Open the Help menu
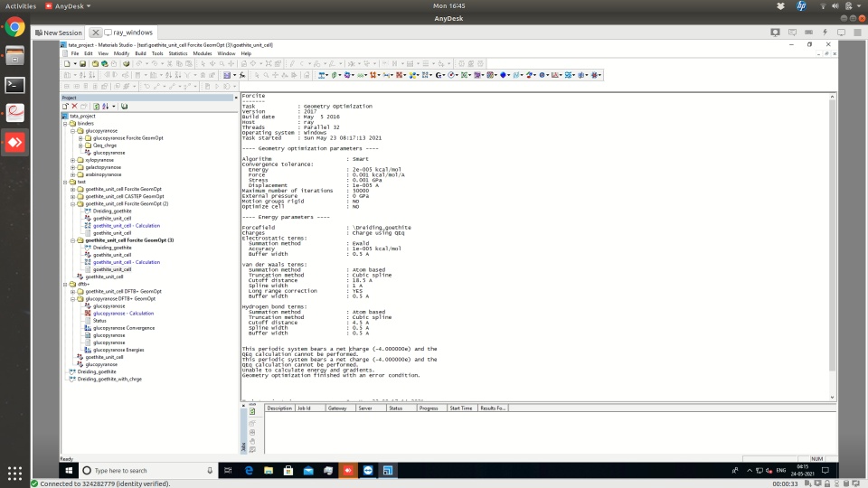The height and width of the screenshot is (488, 868). pyautogui.click(x=246, y=53)
